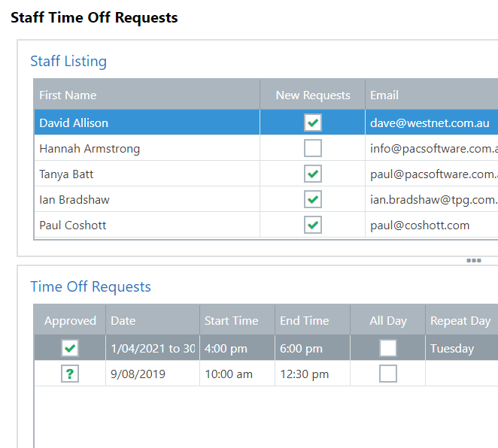Click the green question mark pending approval icon
The image size is (498, 448).
tap(70, 374)
